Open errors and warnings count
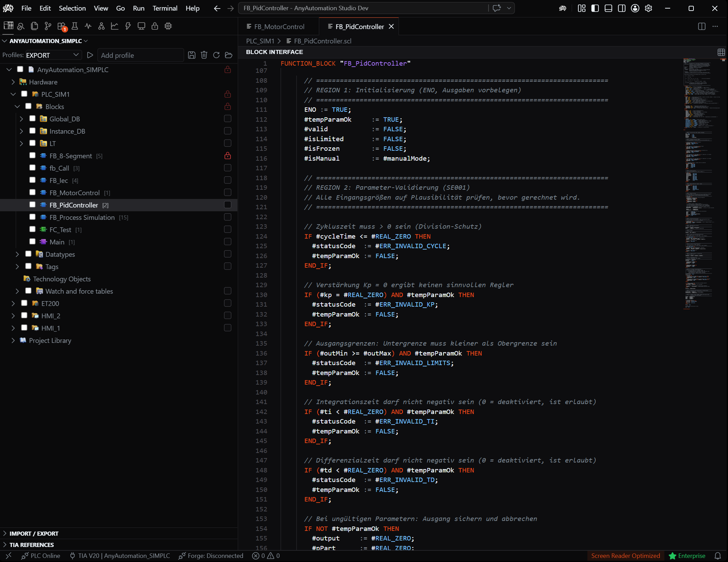This screenshot has width=728, height=562. (266, 556)
